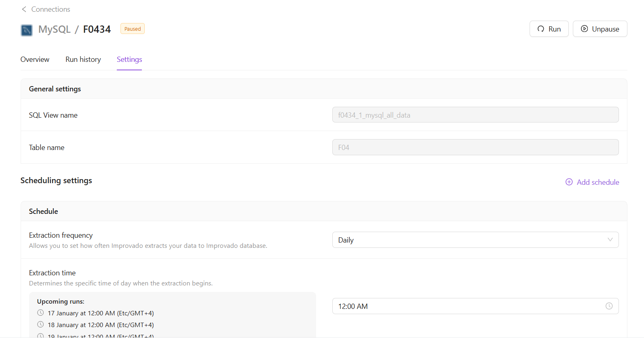Viewport: 644px width, 338px height.
Task: Click the Add schedule link text
Action: click(598, 182)
